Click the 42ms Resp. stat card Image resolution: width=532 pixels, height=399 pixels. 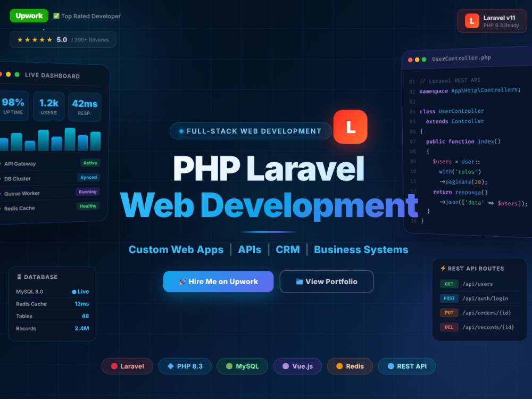85,107
